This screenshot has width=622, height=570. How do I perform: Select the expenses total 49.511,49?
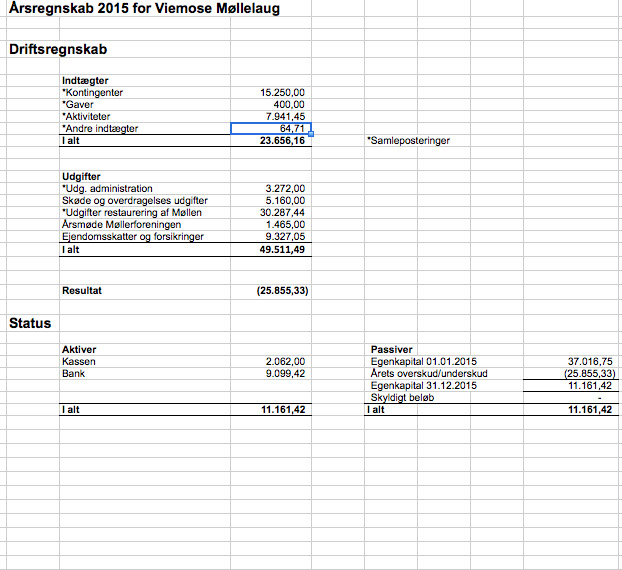(x=282, y=249)
